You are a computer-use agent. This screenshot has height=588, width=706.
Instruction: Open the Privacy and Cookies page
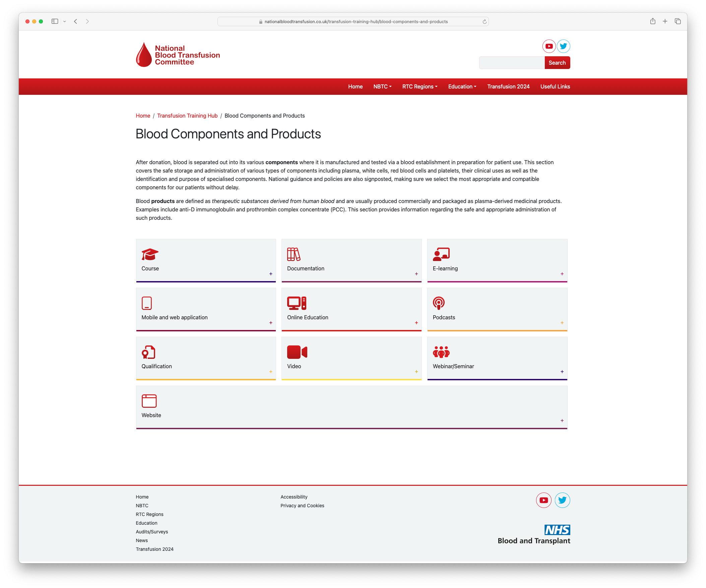(302, 505)
